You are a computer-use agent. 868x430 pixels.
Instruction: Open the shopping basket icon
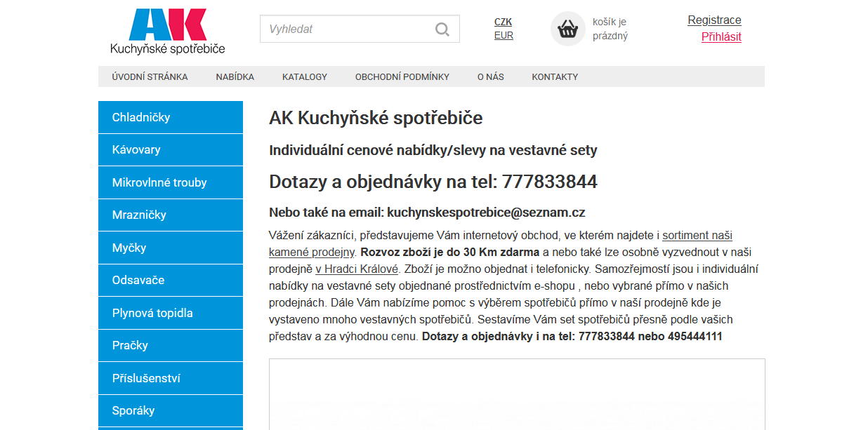pyautogui.click(x=567, y=29)
